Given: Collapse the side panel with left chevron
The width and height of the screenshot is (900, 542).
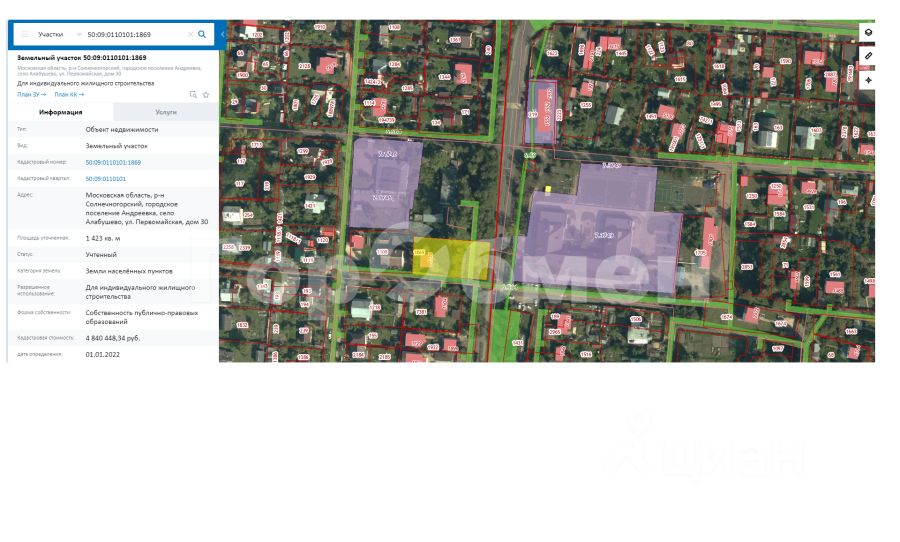Looking at the screenshot, I should point(223,34).
